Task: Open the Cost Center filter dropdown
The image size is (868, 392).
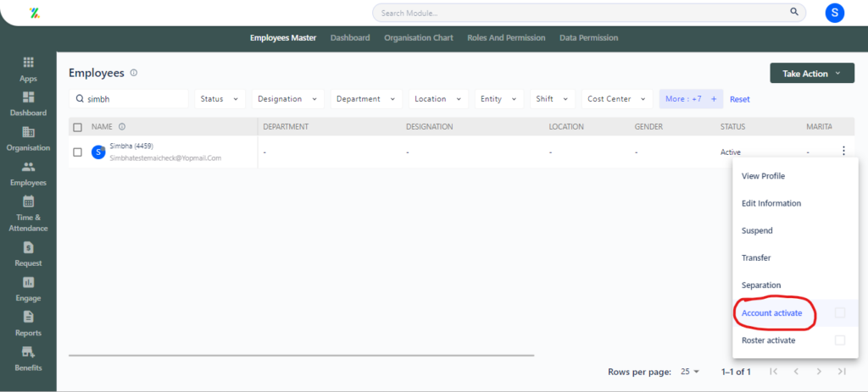Action: (x=617, y=99)
